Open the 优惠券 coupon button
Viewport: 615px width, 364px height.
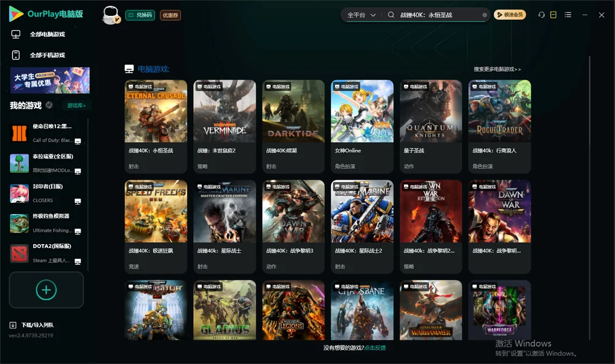pyautogui.click(x=170, y=15)
